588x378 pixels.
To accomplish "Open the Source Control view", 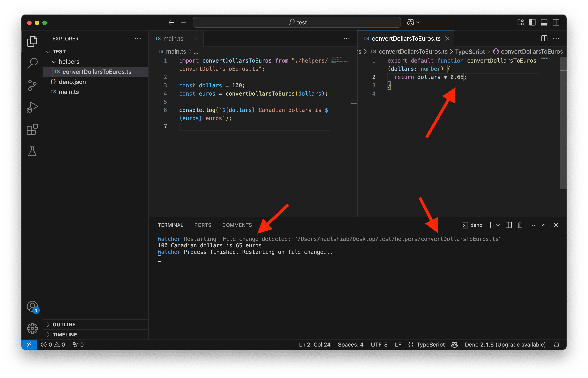I will (32, 85).
